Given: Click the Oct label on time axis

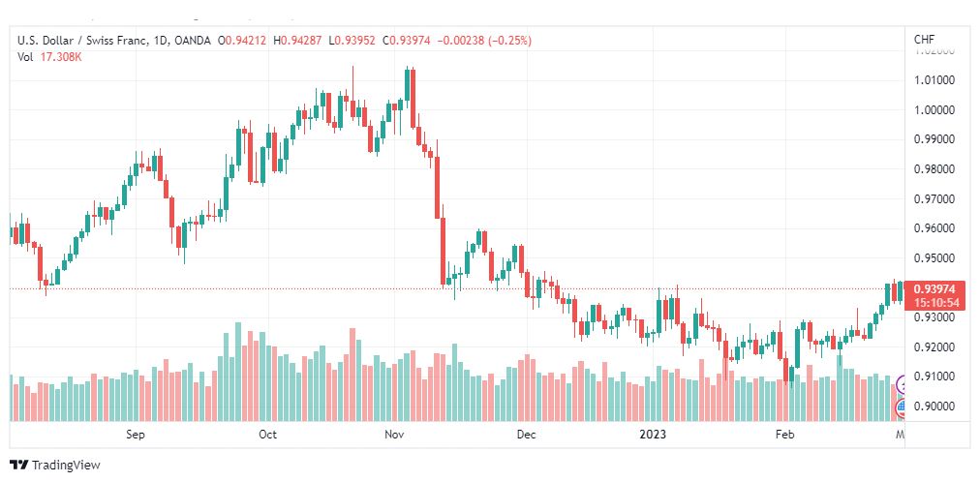Looking at the screenshot, I should click(267, 435).
